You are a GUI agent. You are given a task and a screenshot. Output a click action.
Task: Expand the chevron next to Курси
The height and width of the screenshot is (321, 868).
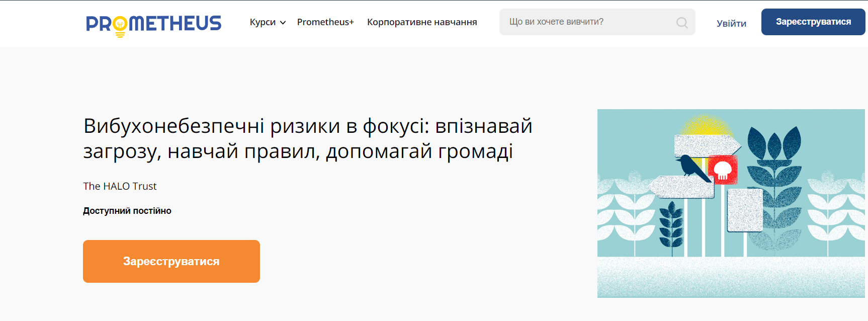pyautogui.click(x=283, y=23)
